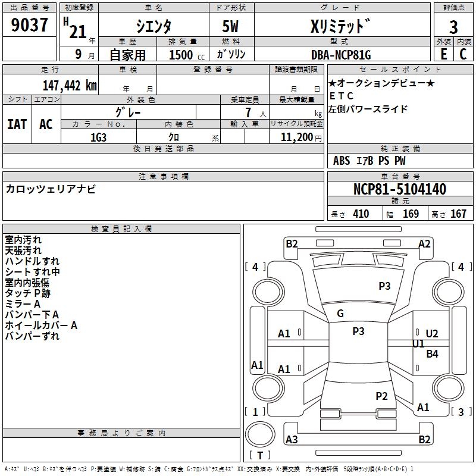Click the A3 rear bumper scratch marker
476x476 pixels.
[x=292, y=440]
